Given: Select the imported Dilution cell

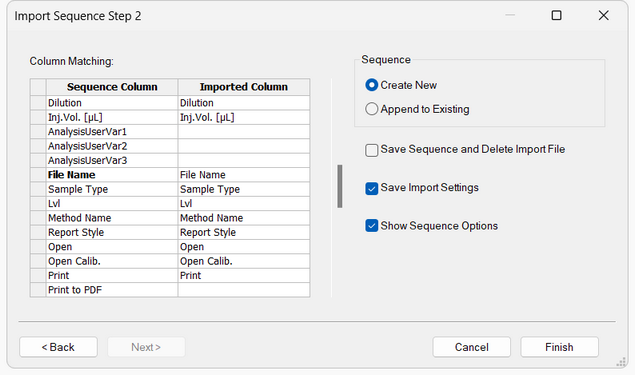Looking at the screenshot, I should click(x=244, y=103).
